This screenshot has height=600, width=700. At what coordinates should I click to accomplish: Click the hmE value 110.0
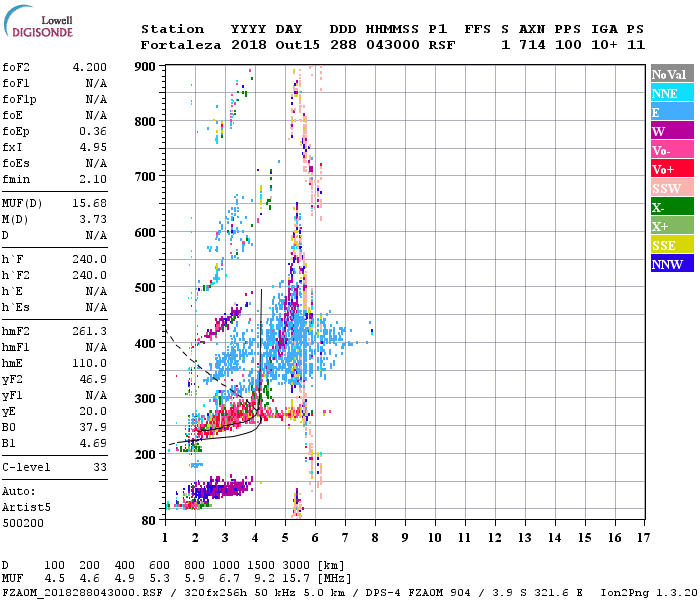tap(90, 363)
